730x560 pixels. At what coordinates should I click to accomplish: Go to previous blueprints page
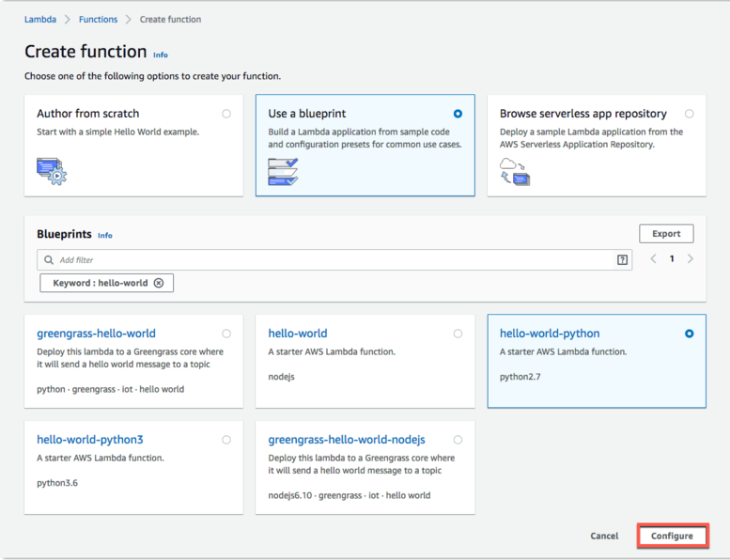653,258
